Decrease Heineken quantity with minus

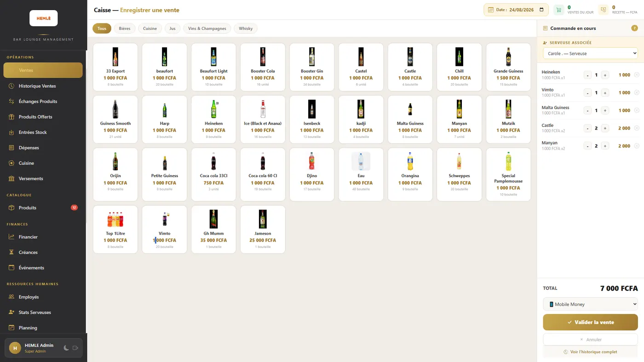coord(587,75)
